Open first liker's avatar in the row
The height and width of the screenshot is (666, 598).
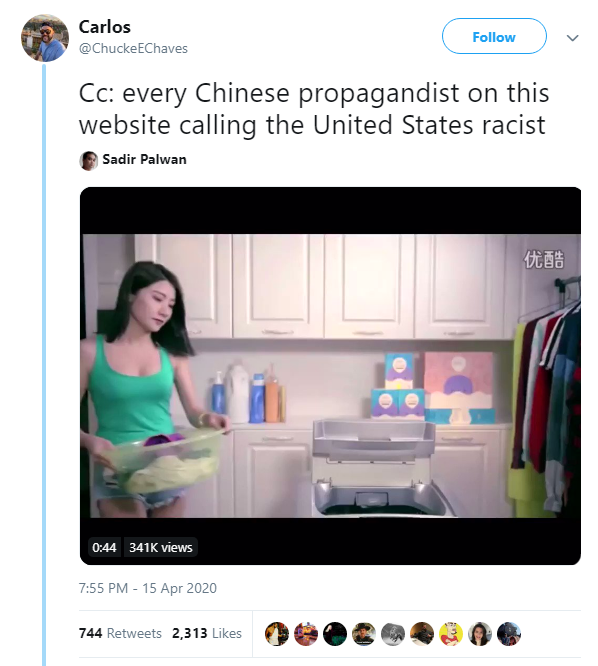pyautogui.click(x=277, y=634)
